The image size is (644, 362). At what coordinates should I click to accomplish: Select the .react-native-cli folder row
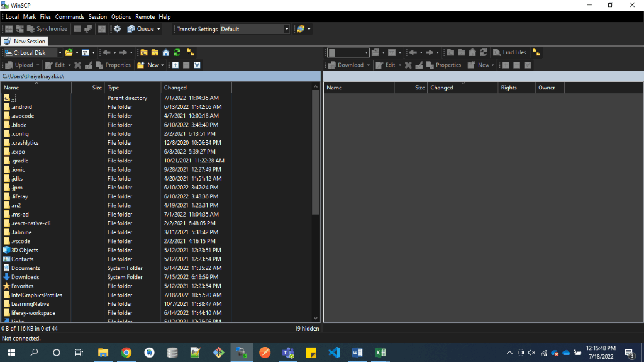click(115, 223)
